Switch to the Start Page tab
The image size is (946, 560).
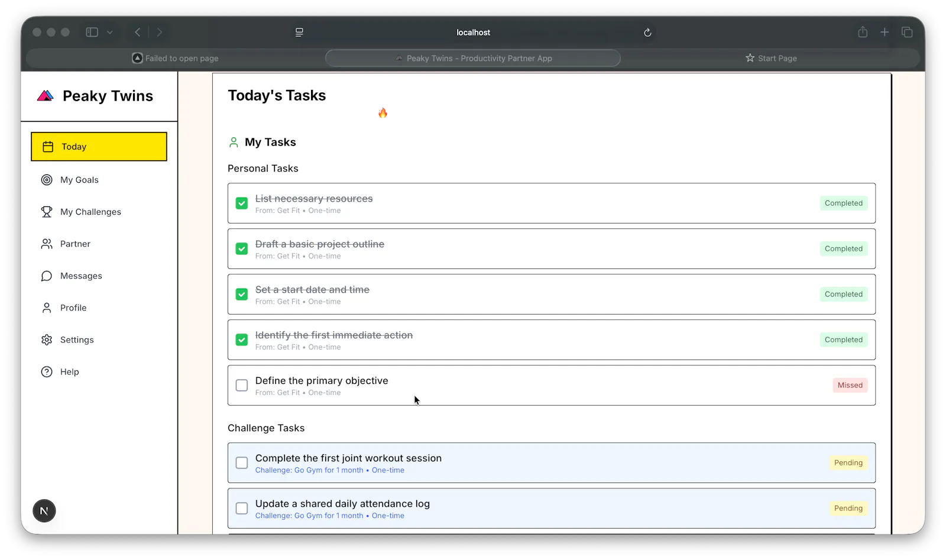[771, 58]
